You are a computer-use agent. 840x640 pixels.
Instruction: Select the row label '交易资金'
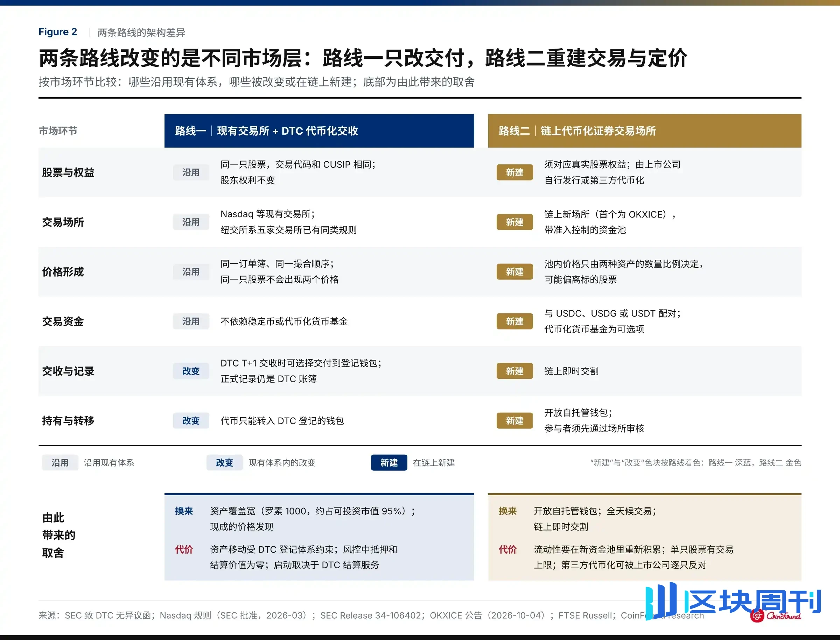pyautogui.click(x=63, y=321)
